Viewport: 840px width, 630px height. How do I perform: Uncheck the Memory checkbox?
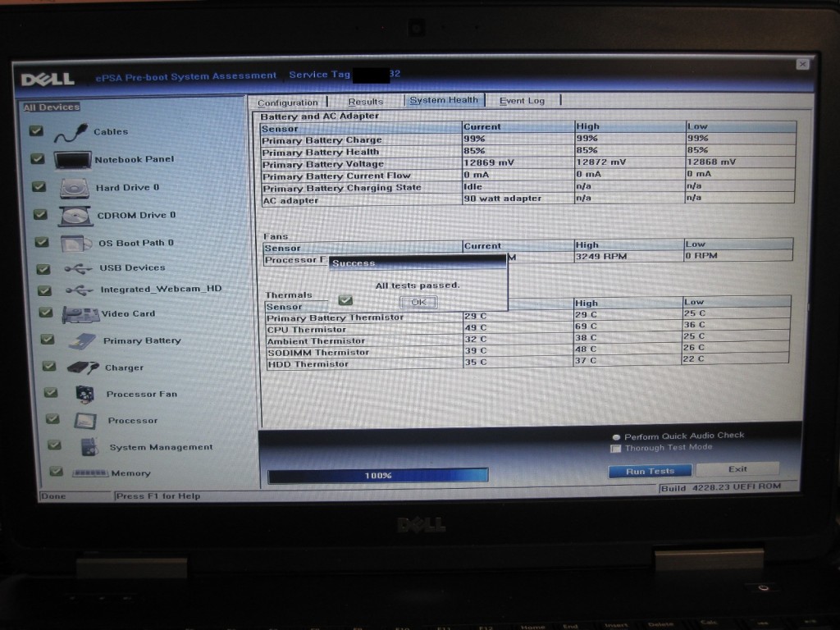tap(57, 472)
